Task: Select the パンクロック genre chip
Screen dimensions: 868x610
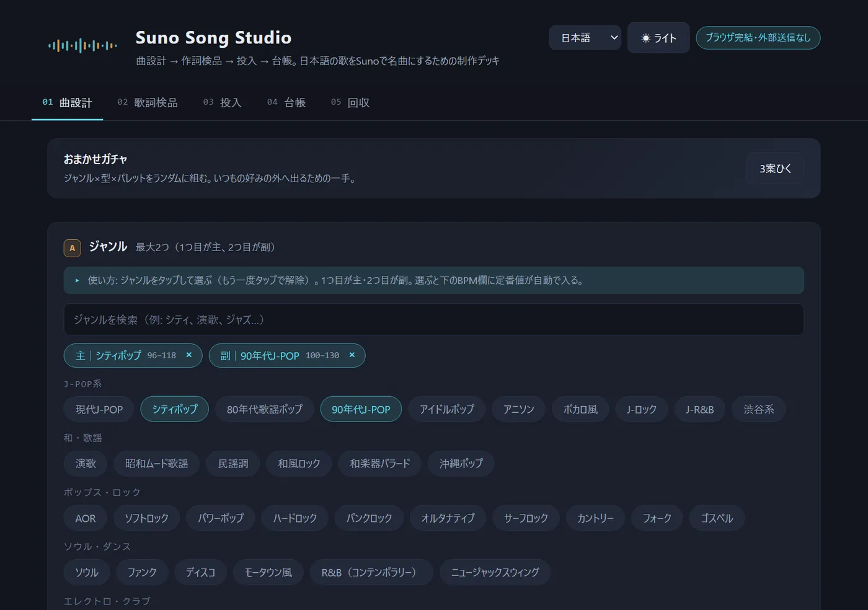Action: [x=369, y=518]
